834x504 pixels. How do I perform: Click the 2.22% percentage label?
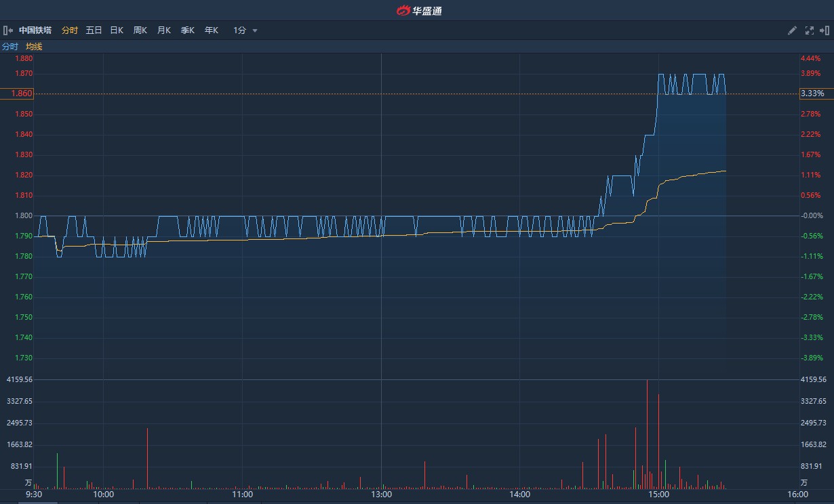tap(811, 134)
